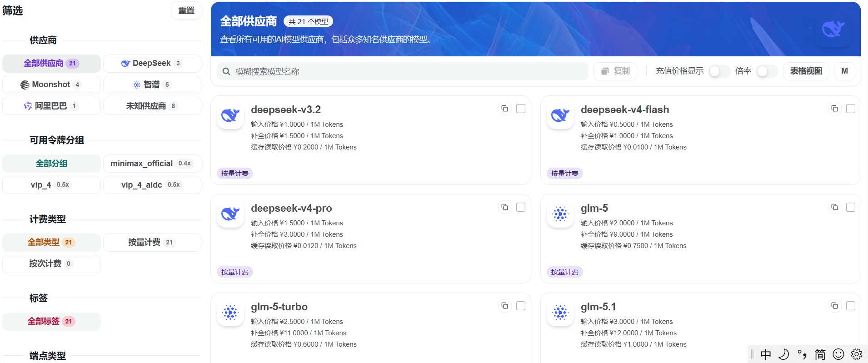The width and height of the screenshot is (868, 363).
Task: Select the glm-5.1 checkbox
Action: pos(851,306)
